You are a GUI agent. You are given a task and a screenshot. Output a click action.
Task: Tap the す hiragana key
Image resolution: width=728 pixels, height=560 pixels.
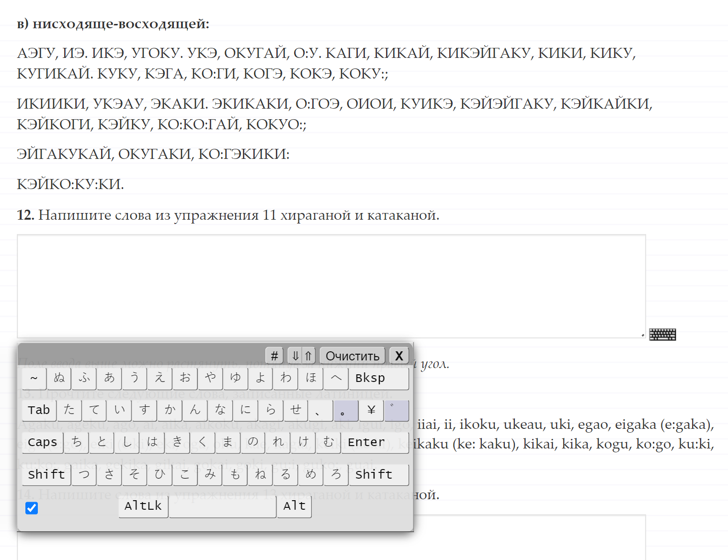[x=145, y=410]
